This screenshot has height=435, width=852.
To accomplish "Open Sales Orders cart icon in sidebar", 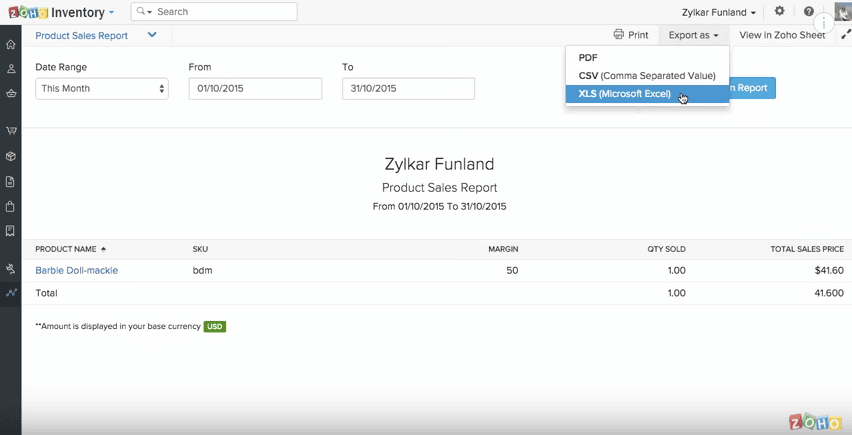I will pos(10,130).
